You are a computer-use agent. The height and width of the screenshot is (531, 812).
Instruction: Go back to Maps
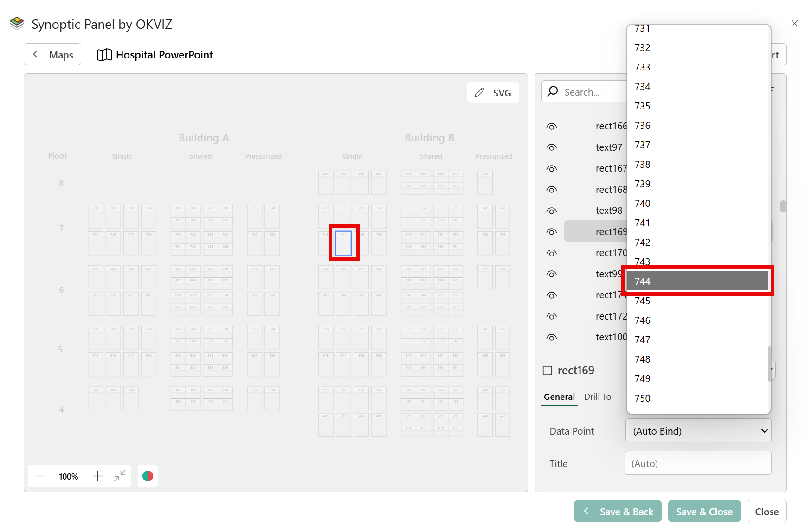tap(52, 55)
